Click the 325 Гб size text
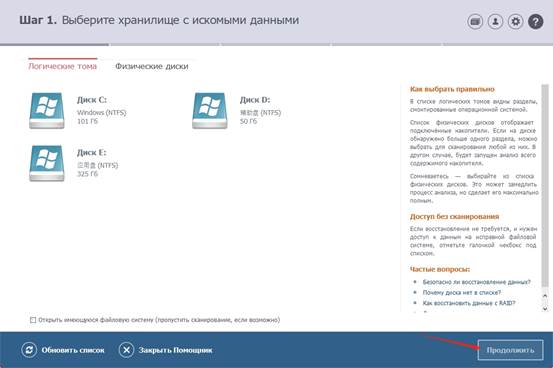This screenshot has width=553, height=368. (87, 174)
